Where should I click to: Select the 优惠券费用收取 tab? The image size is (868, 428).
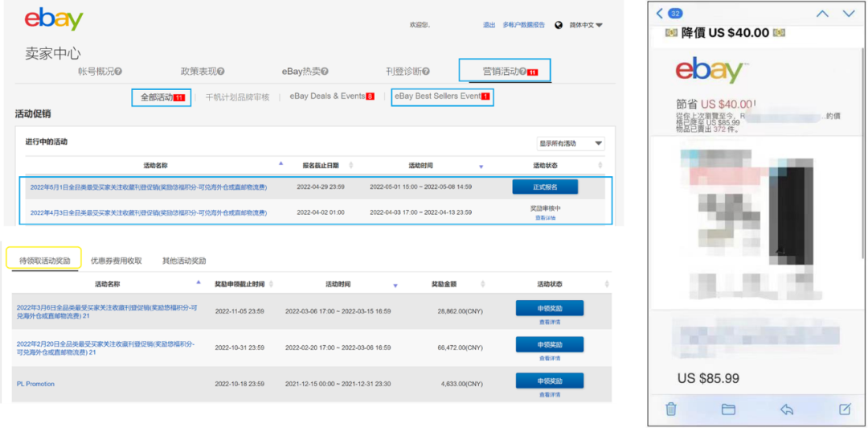coord(117,261)
